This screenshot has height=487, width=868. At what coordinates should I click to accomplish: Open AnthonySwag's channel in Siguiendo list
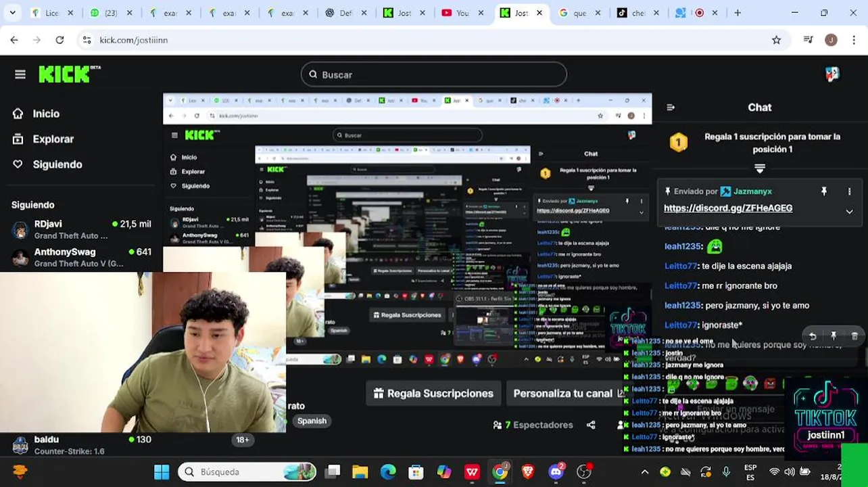point(81,257)
